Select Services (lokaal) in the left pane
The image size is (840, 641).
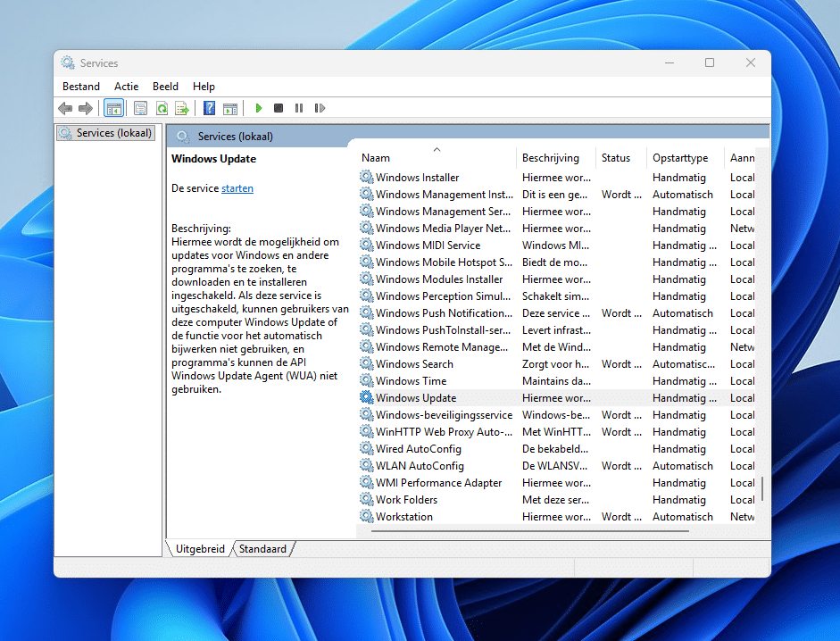pyautogui.click(x=105, y=131)
